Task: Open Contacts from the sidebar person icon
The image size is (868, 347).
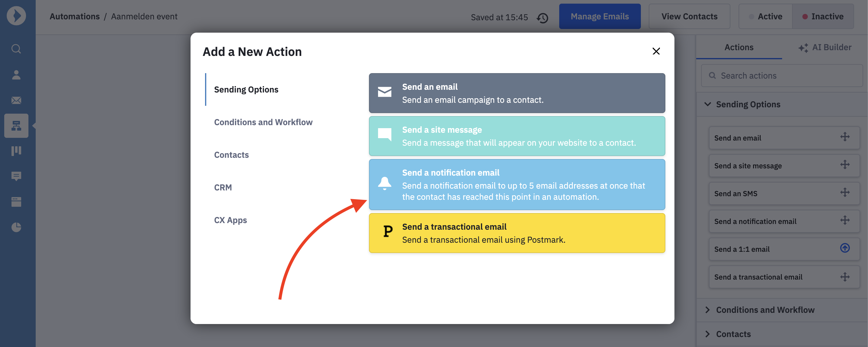Action: point(16,74)
